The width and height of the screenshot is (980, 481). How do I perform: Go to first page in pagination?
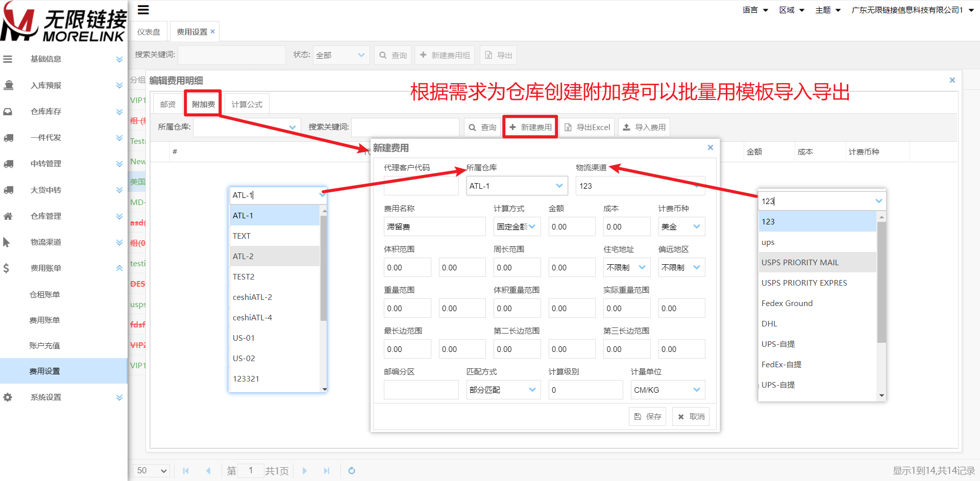(x=186, y=471)
